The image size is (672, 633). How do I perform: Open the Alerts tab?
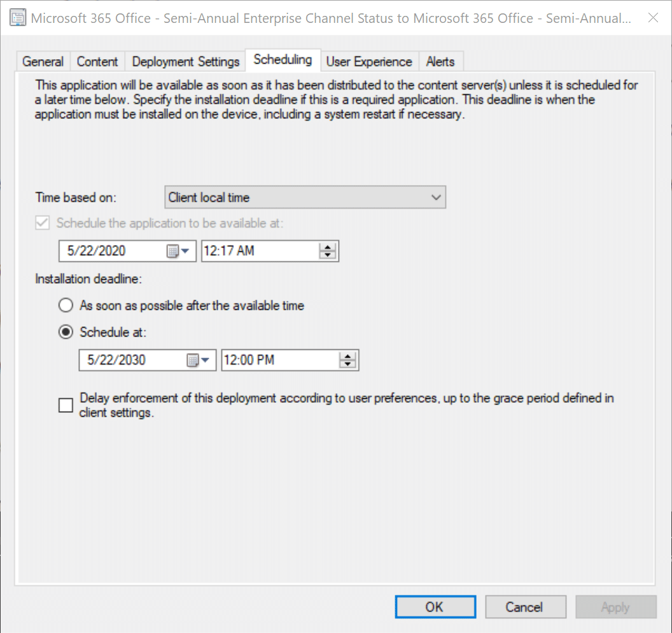coord(440,62)
